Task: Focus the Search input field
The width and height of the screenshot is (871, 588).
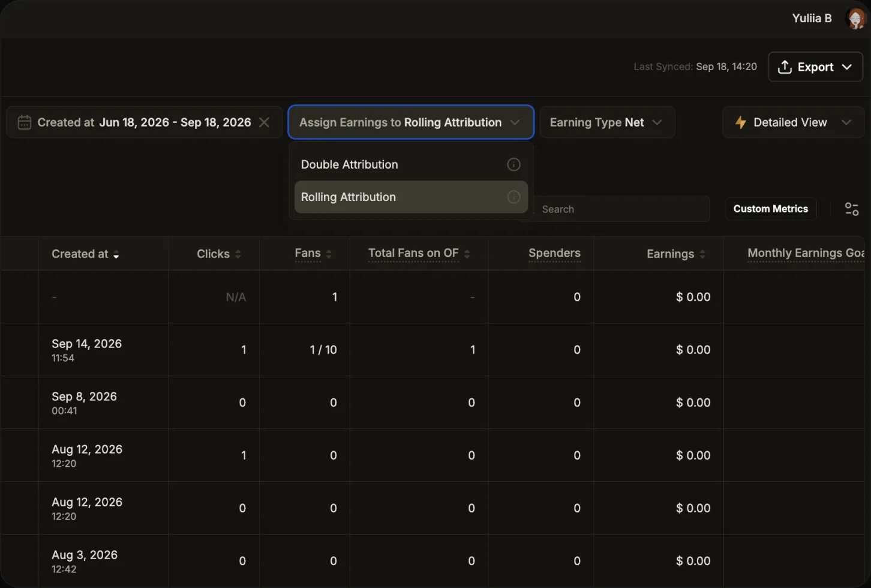Action: (x=621, y=209)
